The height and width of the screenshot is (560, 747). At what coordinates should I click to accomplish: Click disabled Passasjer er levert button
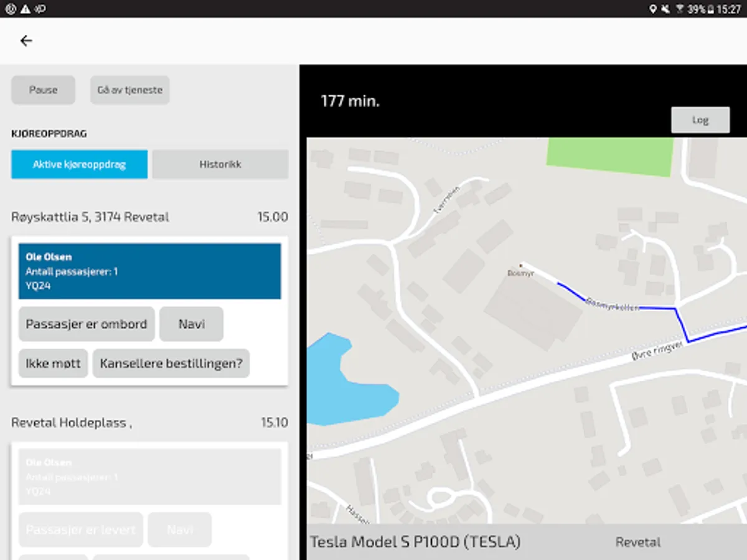[81, 530]
